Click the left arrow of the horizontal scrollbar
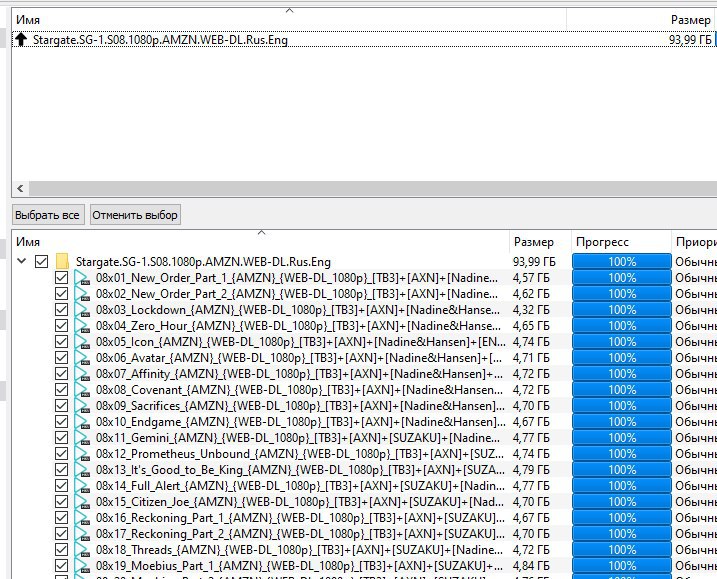Viewport: 717px width, 579px height. tap(20, 188)
